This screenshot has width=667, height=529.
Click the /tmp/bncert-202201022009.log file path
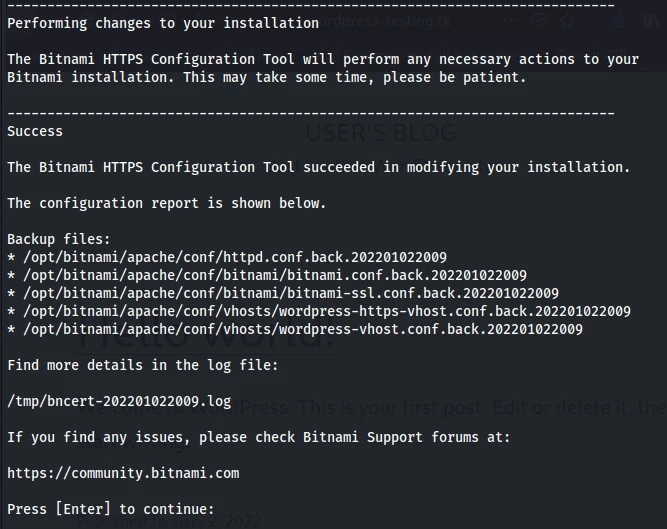tap(119, 401)
